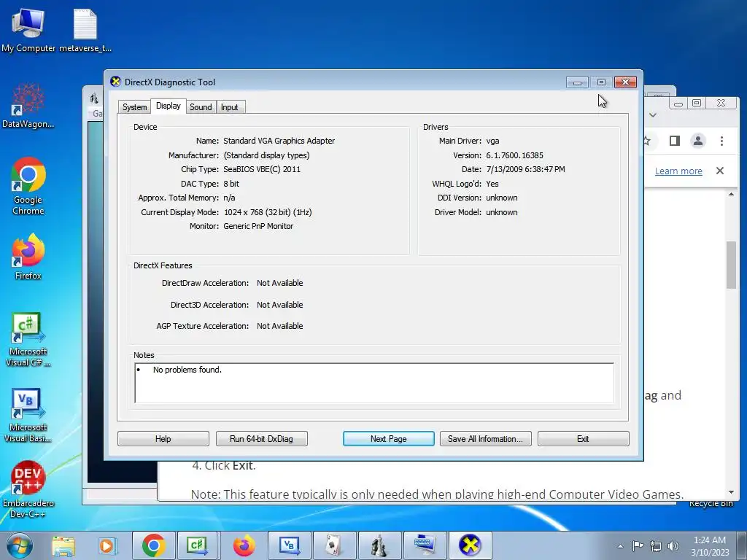Open Microsoft Visual Basic desktop shortcut
This screenshot has width=747, height=560.
point(28,416)
